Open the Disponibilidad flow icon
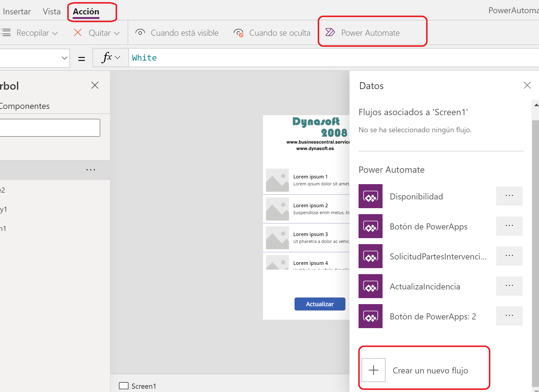Viewport: 539px width, 392px height. tap(370, 196)
